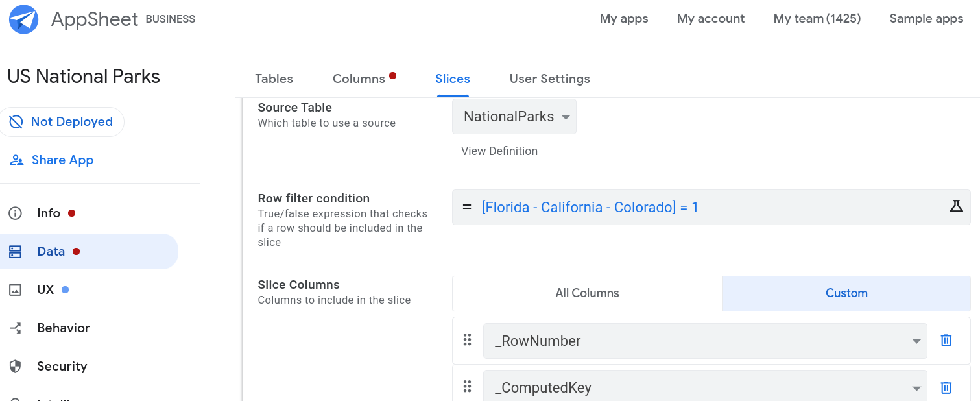Open the expression tester flask icon
This screenshot has height=401, width=980.
tap(957, 205)
